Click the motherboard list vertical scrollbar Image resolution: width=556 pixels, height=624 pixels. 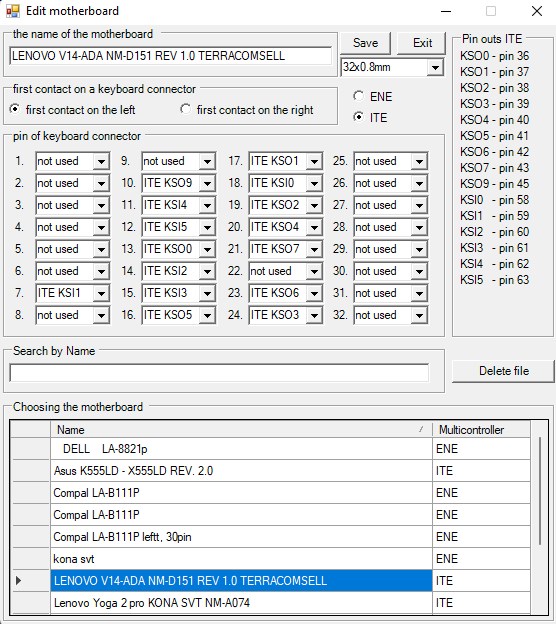point(540,491)
